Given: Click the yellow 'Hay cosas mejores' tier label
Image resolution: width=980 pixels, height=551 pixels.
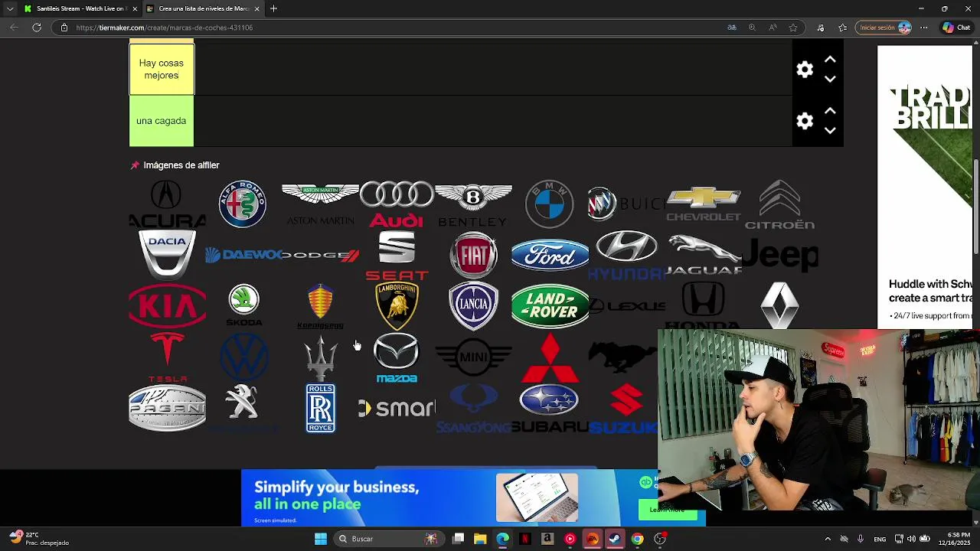Looking at the screenshot, I should [162, 70].
